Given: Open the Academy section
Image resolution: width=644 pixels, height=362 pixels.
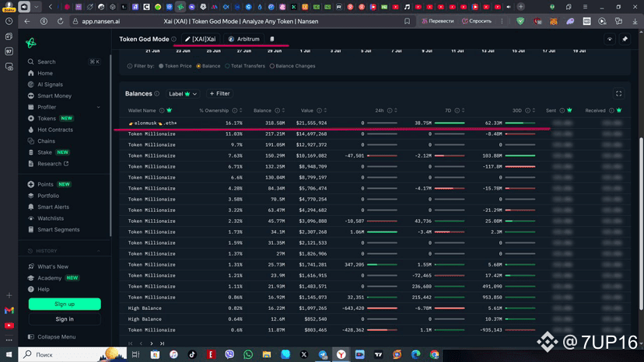Looking at the screenshot, I should [x=49, y=278].
